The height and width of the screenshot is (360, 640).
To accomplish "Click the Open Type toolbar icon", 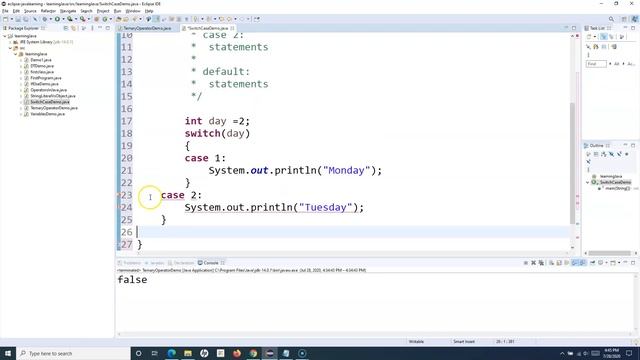I will [119, 19].
